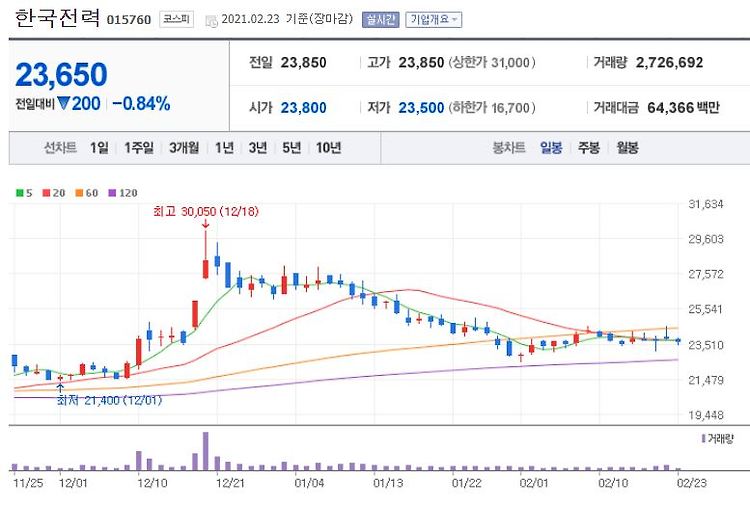The image size is (750, 506).
Task: Select the 3개월 line chart tab
Action: pos(184,148)
